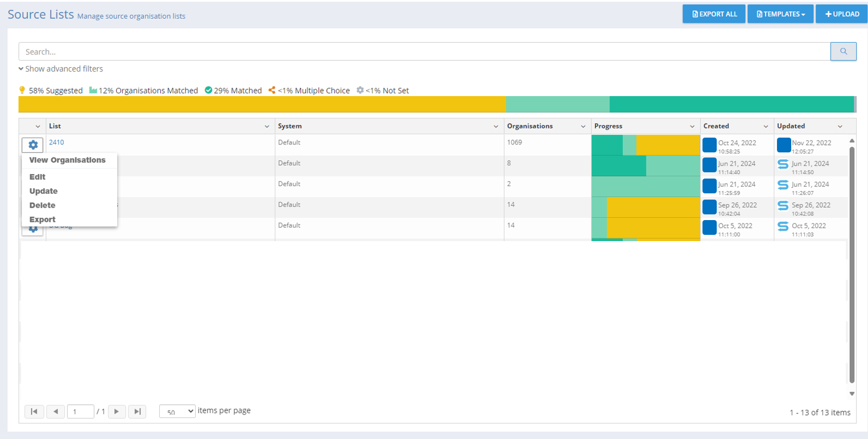Go to the first page of results
Viewport: 868px width, 439px height.
[x=34, y=412]
